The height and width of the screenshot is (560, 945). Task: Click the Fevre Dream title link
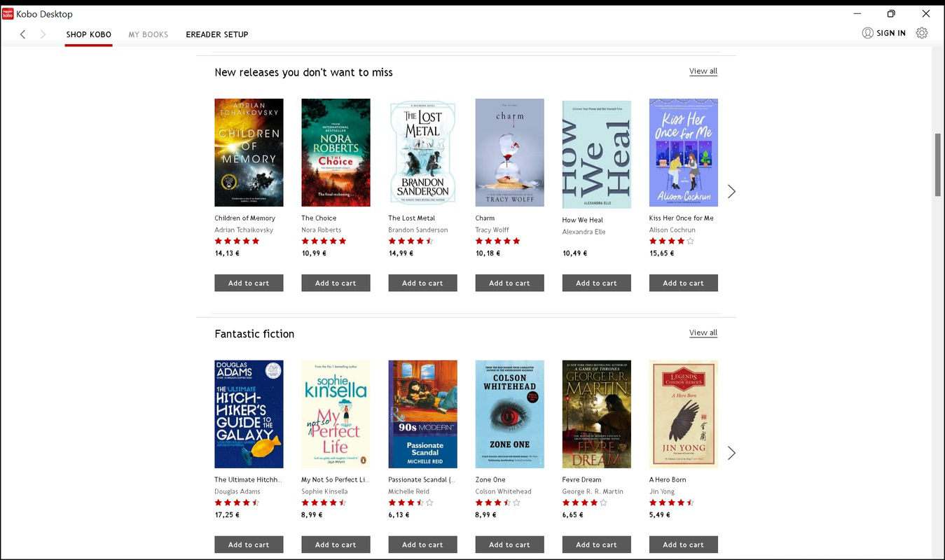(x=581, y=480)
